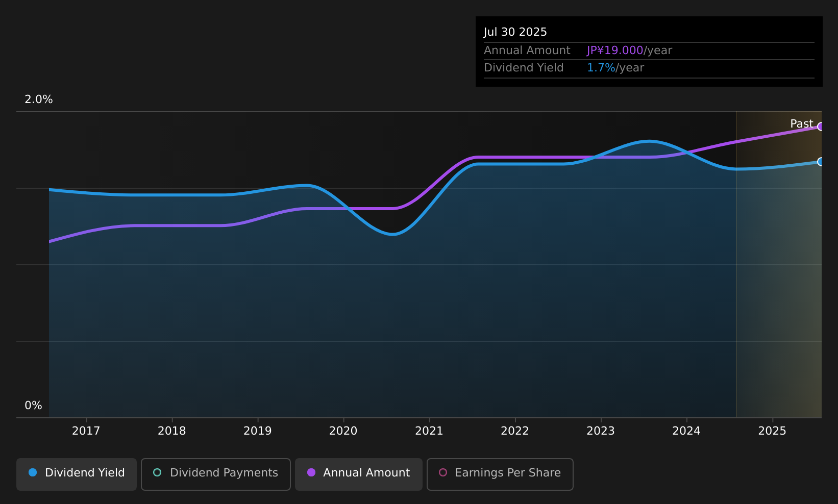The image size is (838, 504).
Task: Click the 2019 x-axis label
Action: tap(258, 431)
